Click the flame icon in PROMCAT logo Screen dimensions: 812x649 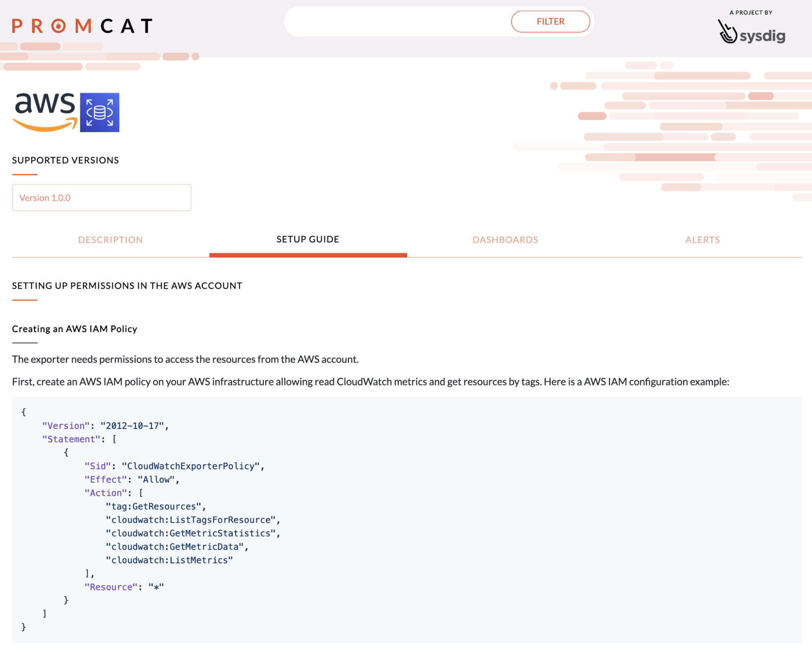tap(58, 26)
